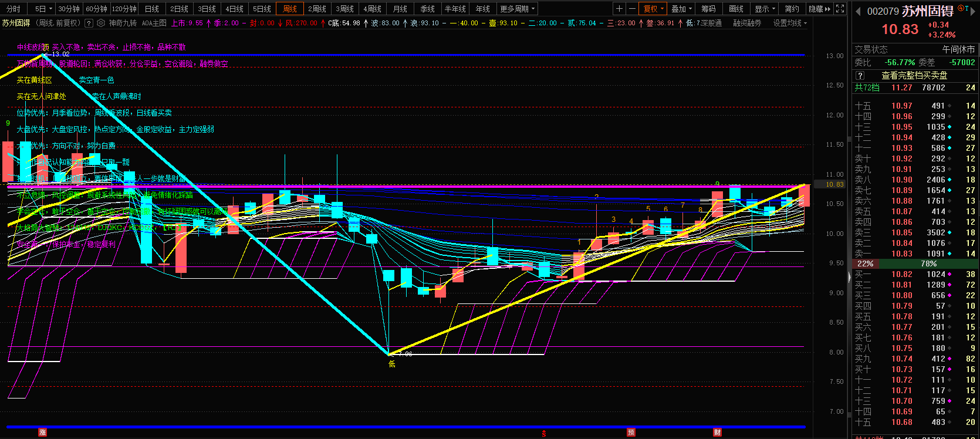Click the 涨 event marker on timeline

[x=42, y=433]
